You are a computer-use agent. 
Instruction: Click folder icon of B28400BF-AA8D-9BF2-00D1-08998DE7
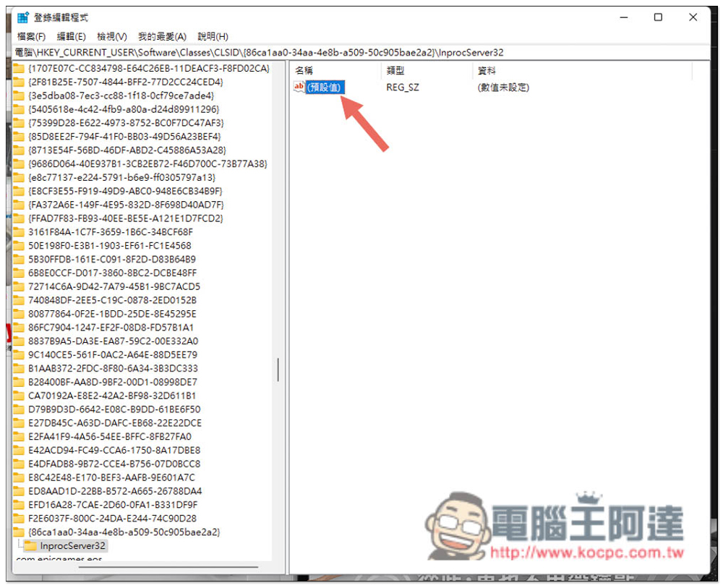(x=19, y=382)
